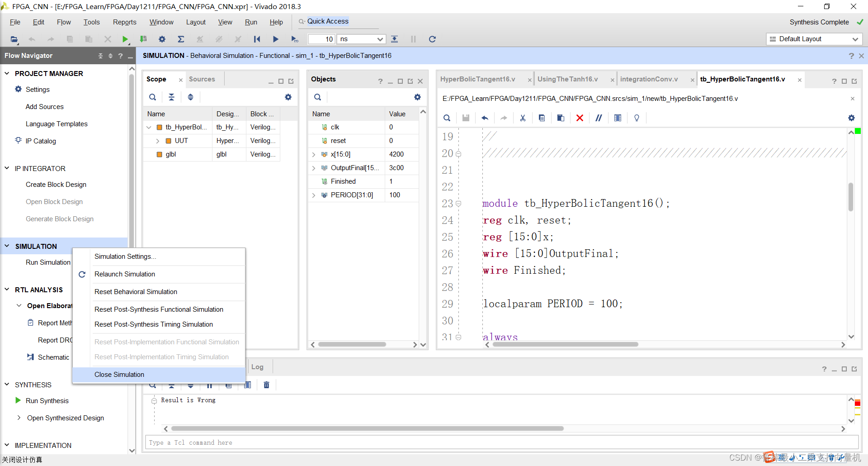Click the Objects panel horizontal scrollbar

352,345
